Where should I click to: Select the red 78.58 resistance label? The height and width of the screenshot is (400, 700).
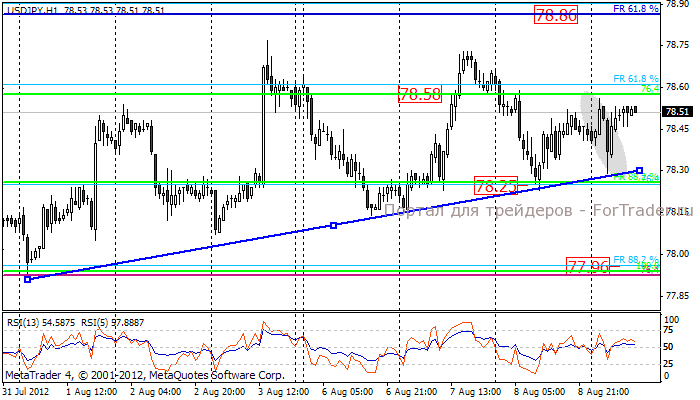(x=419, y=95)
